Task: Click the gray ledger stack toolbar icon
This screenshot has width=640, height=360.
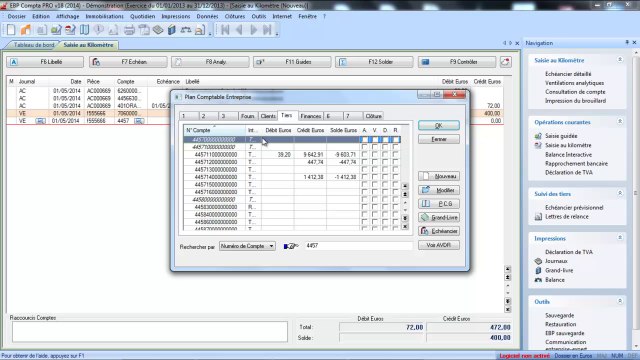Action: 158,30
